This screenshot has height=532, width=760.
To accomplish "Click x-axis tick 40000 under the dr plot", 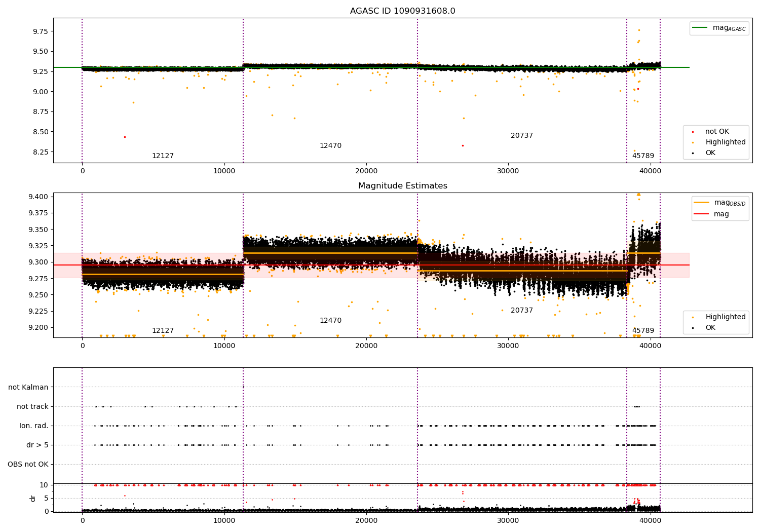I will tap(651, 520).
